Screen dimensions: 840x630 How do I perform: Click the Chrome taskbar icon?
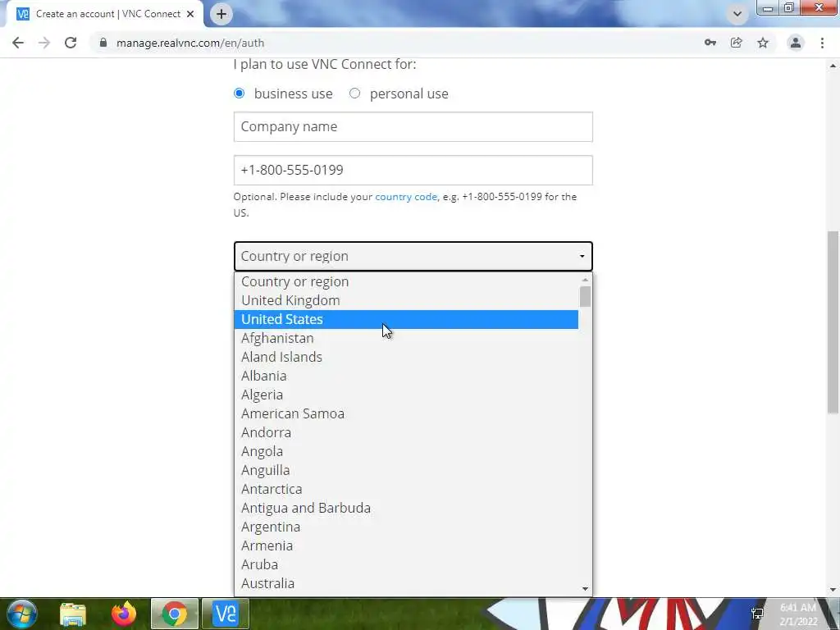tap(175, 614)
